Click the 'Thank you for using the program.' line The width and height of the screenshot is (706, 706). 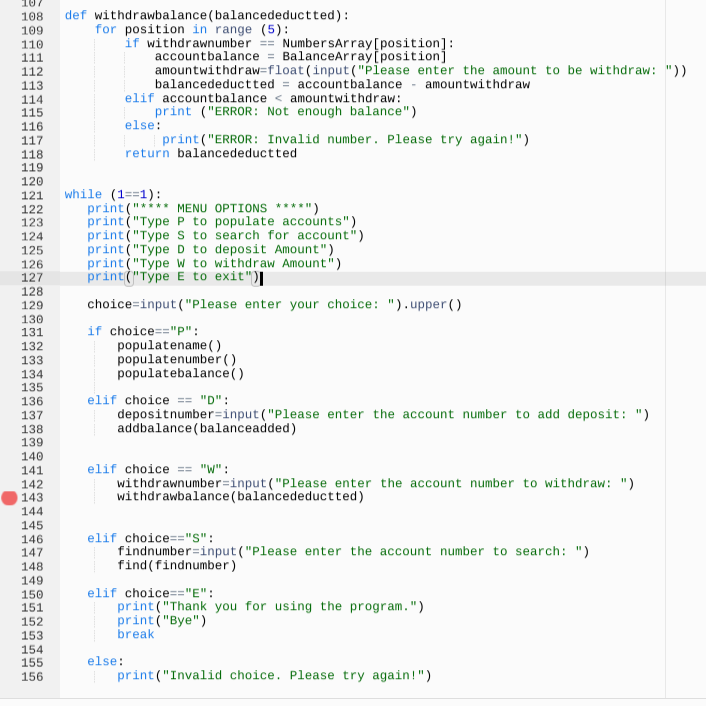271,606
